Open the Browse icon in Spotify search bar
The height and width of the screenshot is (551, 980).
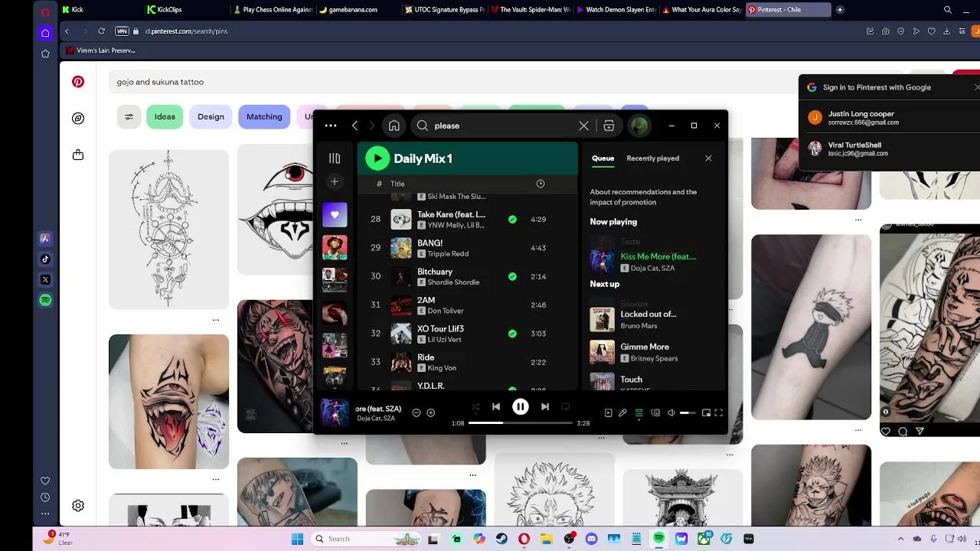coord(609,126)
